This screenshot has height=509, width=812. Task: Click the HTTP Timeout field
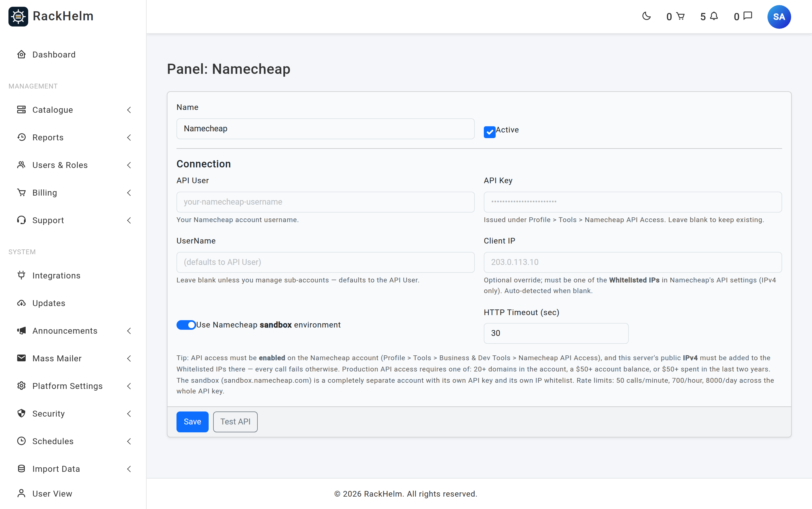556,333
